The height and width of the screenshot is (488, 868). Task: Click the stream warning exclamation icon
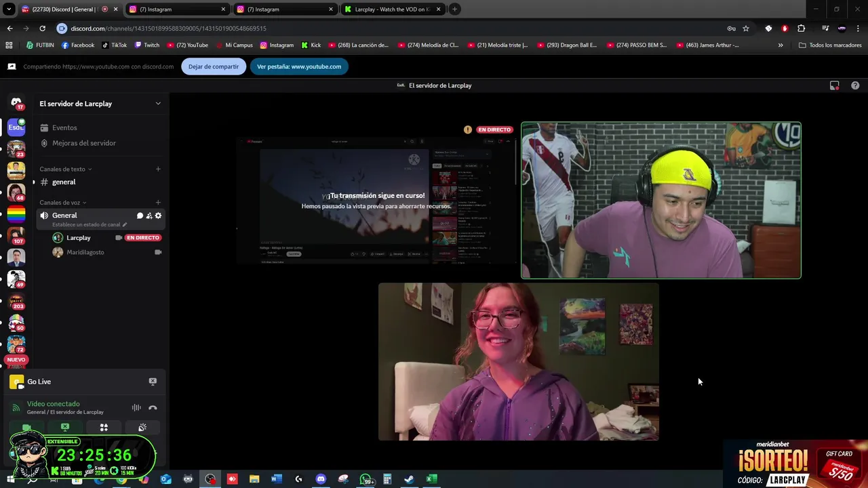click(x=467, y=129)
